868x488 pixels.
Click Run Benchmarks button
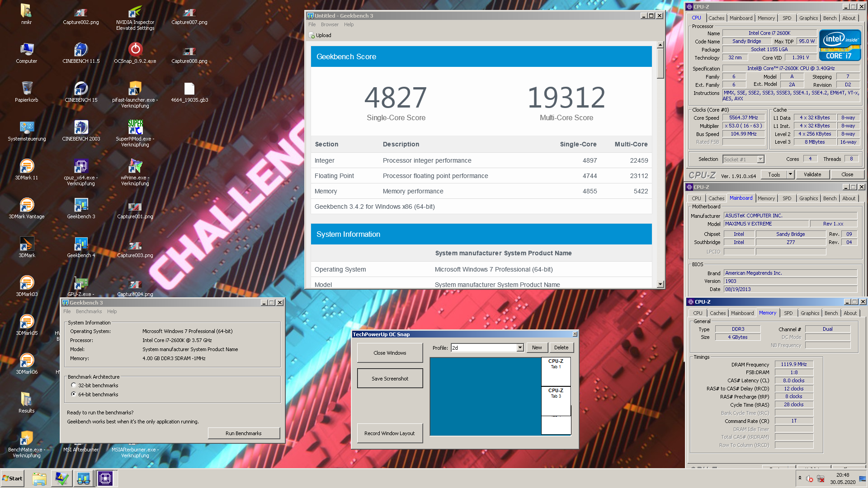[244, 433]
